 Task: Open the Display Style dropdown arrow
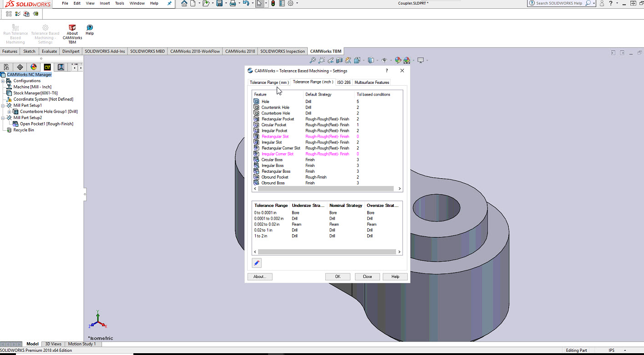(377, 60)
